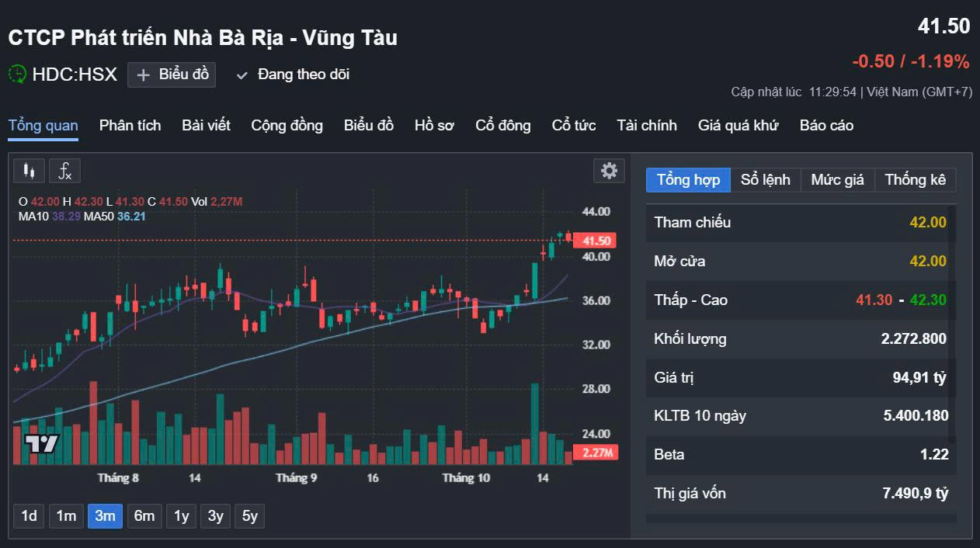Switch to the Phân tích tab
The image size is (980, 548).
point(130,126)
